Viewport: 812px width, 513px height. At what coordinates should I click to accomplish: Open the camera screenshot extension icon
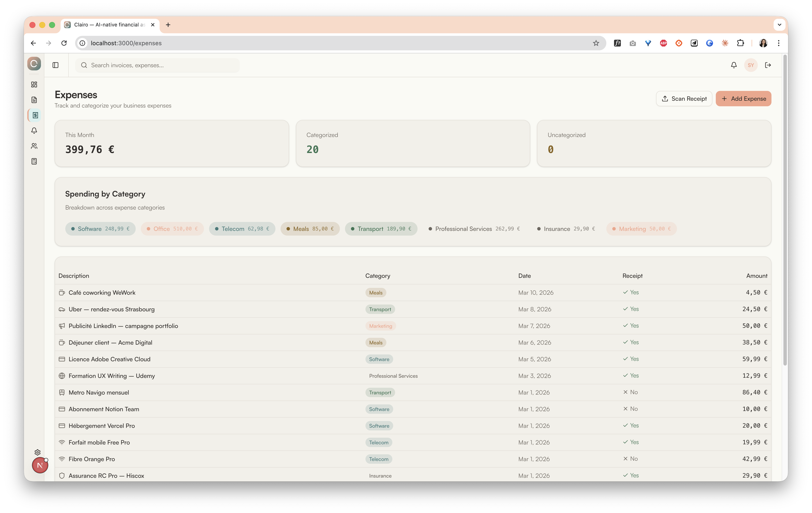pyautogui.click(x=633, y=43)
